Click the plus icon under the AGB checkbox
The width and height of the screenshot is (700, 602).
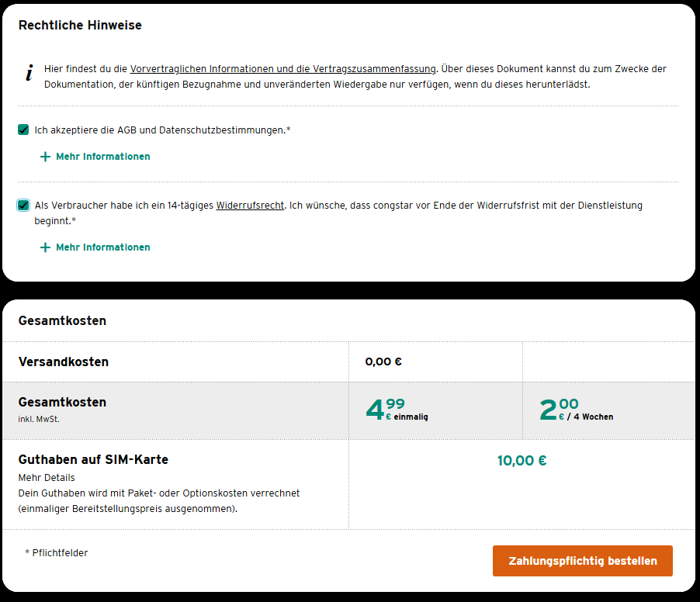click(45, 157)
